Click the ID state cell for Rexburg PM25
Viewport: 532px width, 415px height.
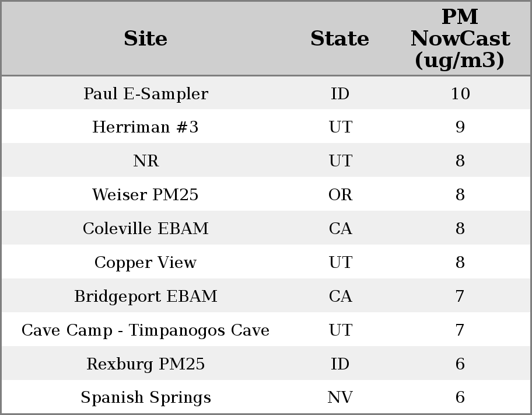(340, 364)
